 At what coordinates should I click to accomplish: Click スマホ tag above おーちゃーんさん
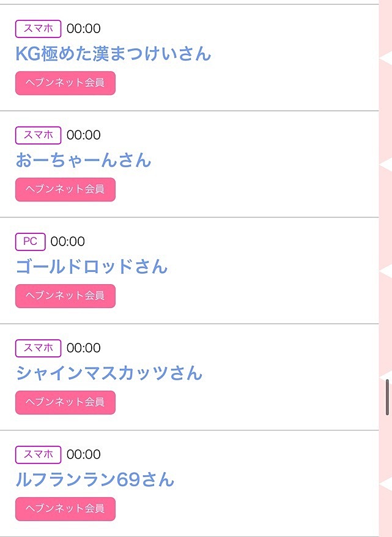[x=39, y=135]
